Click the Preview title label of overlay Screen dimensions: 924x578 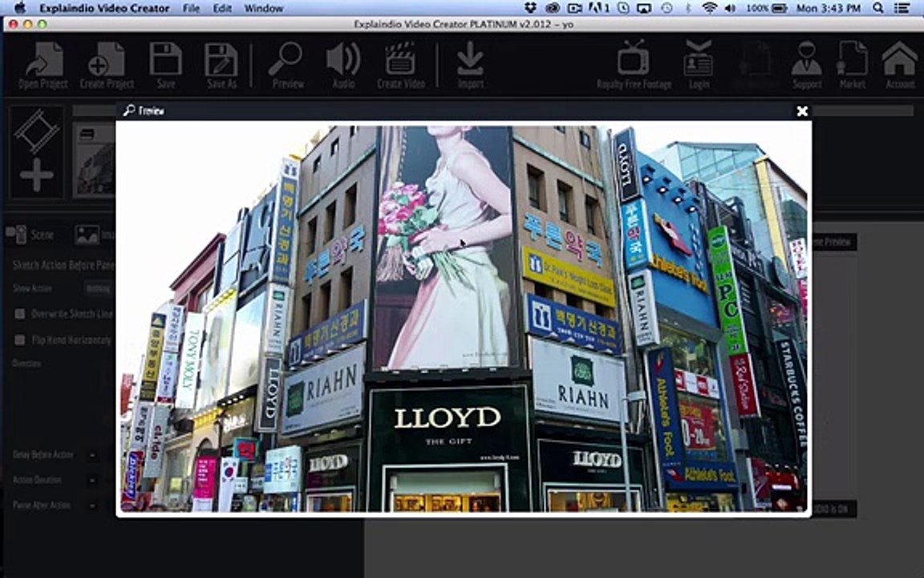click(x=152, y=110)
